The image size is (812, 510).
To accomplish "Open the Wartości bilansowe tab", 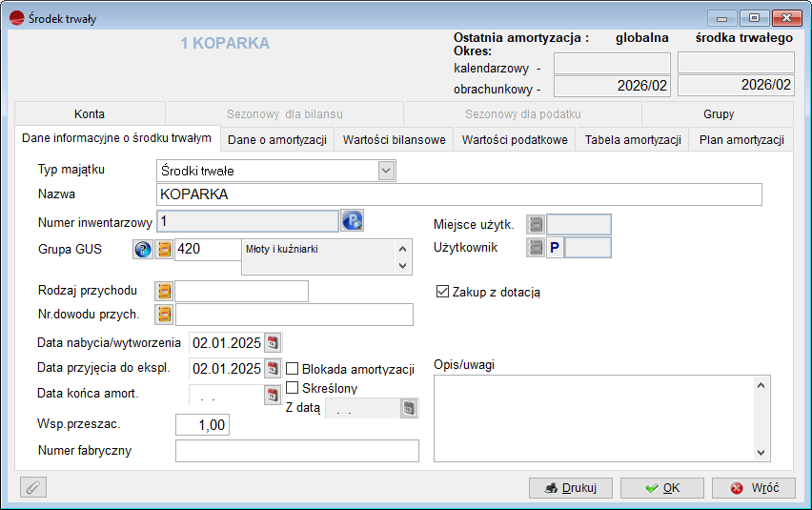I will pyautogui.click(x=395, y=140).
